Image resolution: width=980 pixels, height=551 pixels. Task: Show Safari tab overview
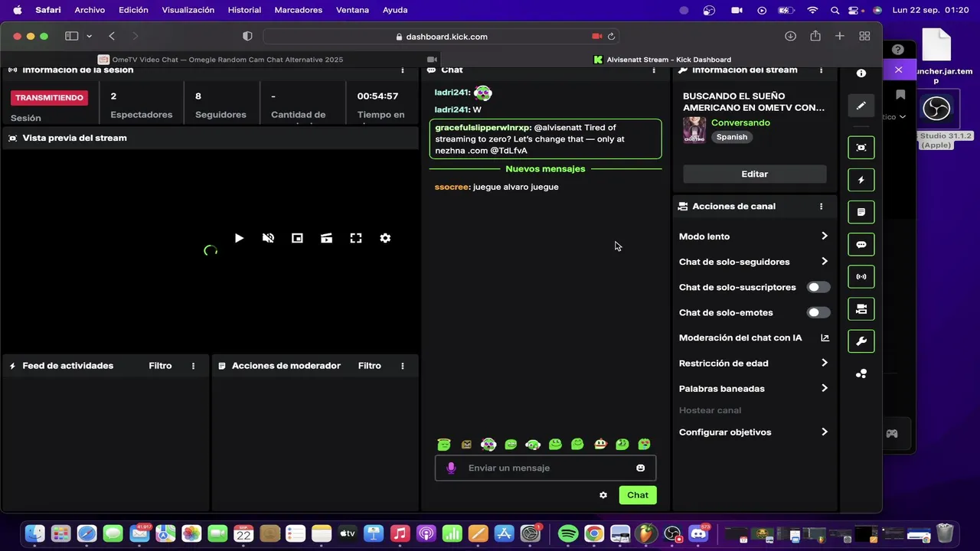[x=864, y=36]
